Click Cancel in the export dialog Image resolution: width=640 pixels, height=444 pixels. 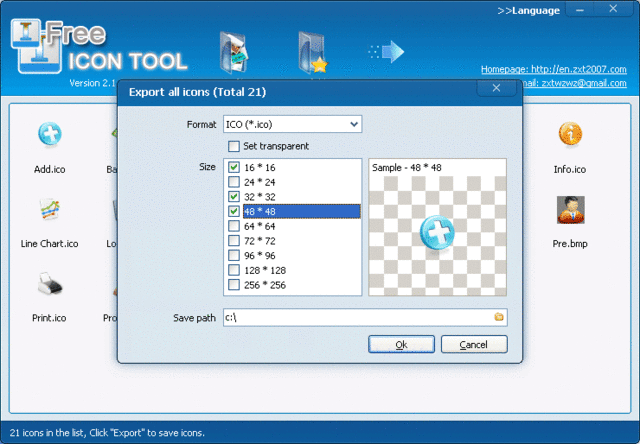point(474,344)
